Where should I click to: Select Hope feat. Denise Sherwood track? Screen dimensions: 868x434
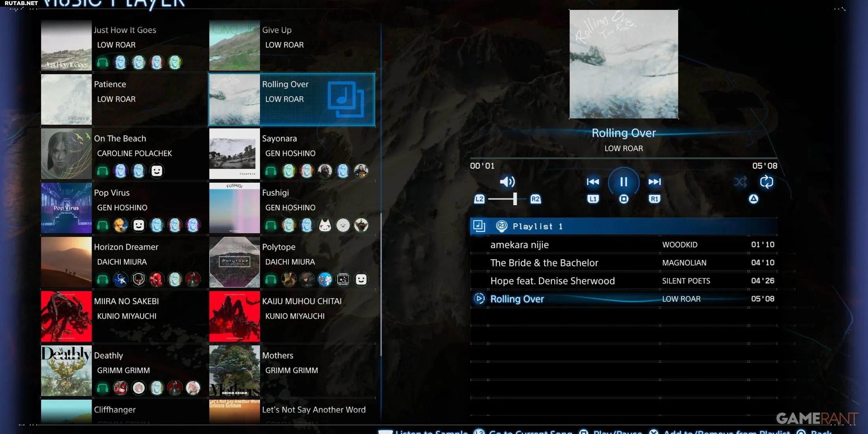coord(624,281)
